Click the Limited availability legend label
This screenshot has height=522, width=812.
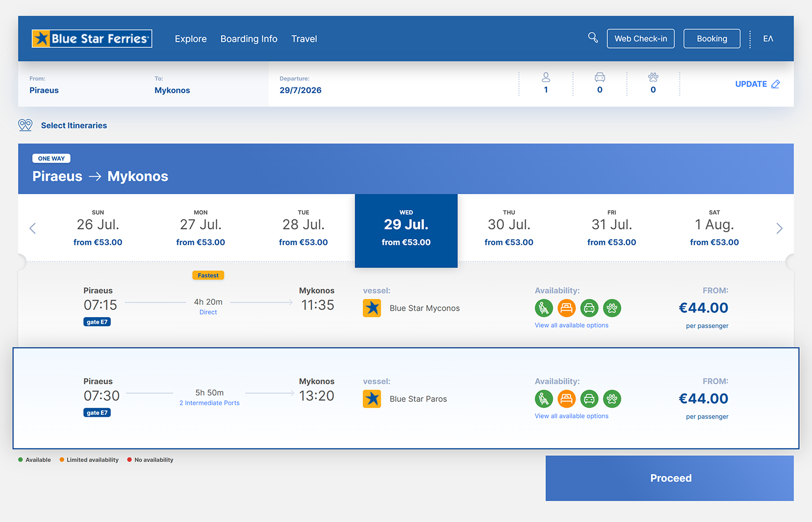point(92,460)
